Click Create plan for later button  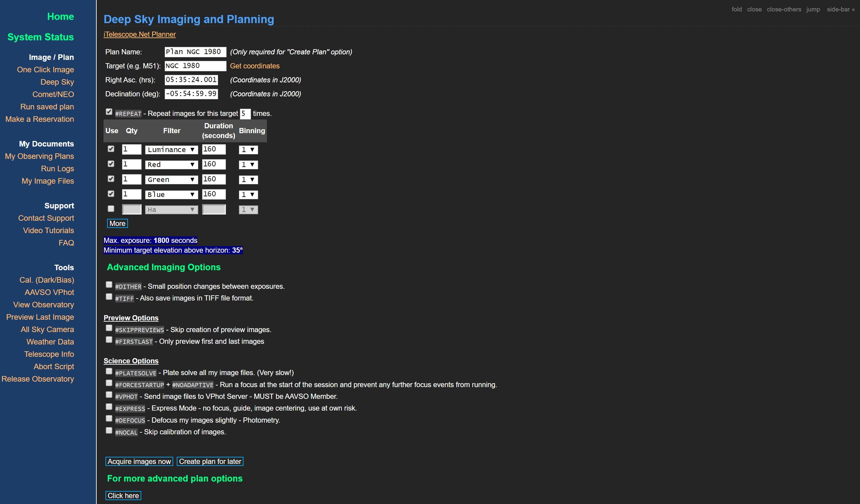(x=210, y=461)
